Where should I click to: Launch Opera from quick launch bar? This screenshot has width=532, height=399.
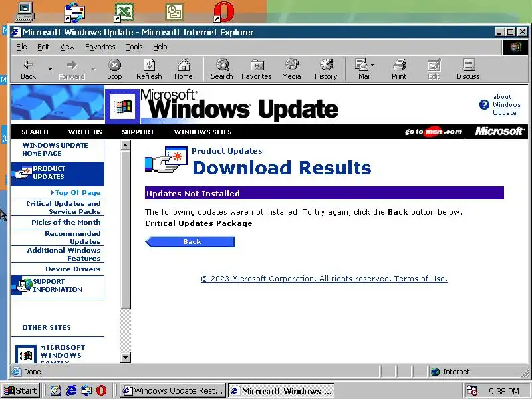pyautogui.click(x=101, y=390)
